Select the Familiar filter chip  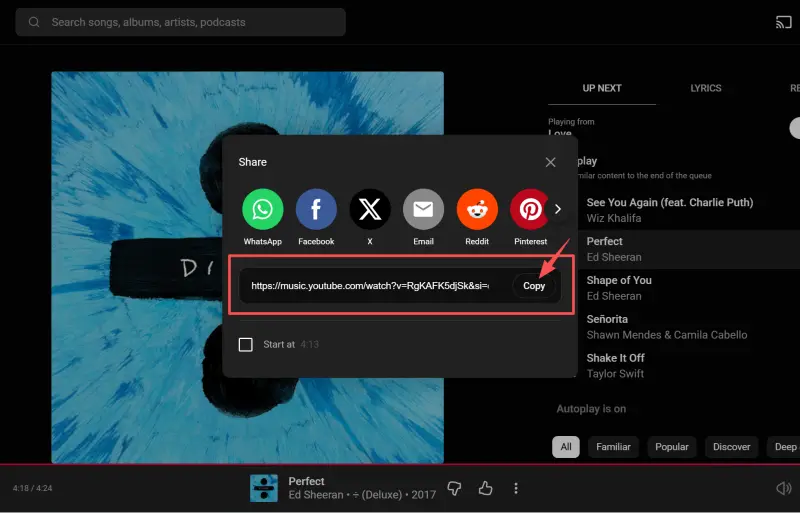613,447
